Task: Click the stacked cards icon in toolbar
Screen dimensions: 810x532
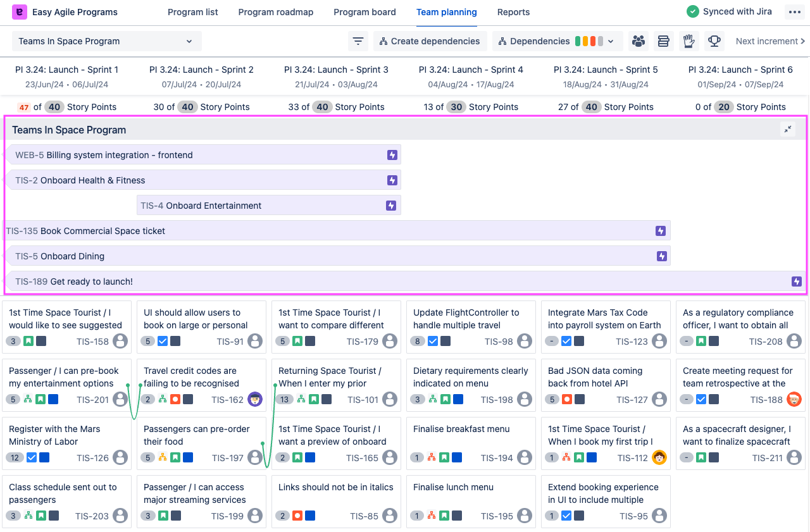Action: click(663, 41)
